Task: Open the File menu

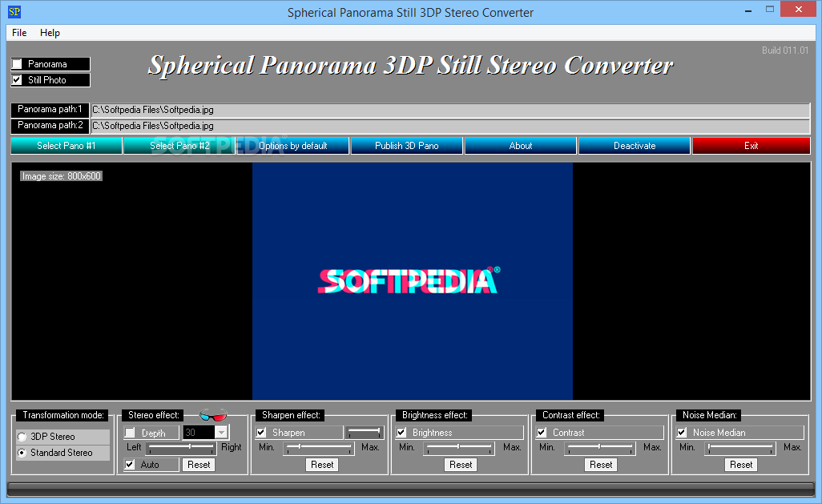Action: click(19, 33)
